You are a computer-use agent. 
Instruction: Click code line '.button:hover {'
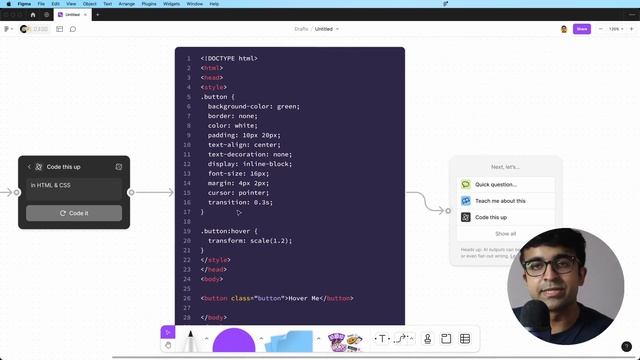[x=229, y=231]
